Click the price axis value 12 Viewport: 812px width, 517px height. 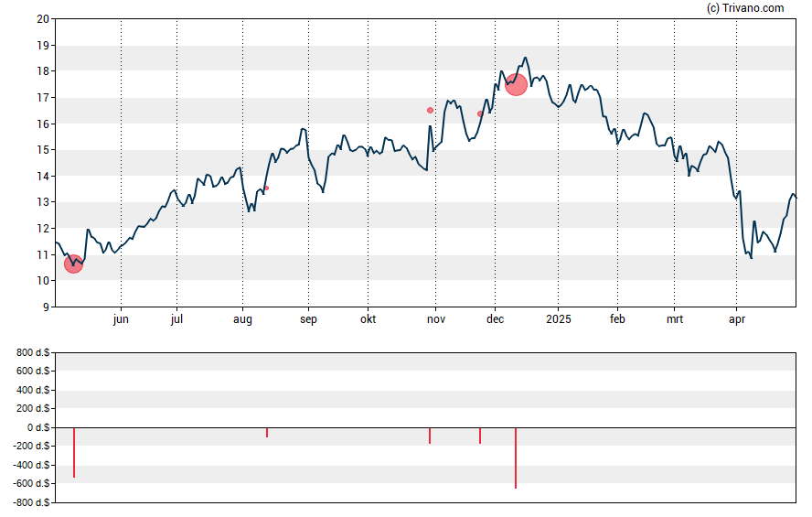(43, 229)
